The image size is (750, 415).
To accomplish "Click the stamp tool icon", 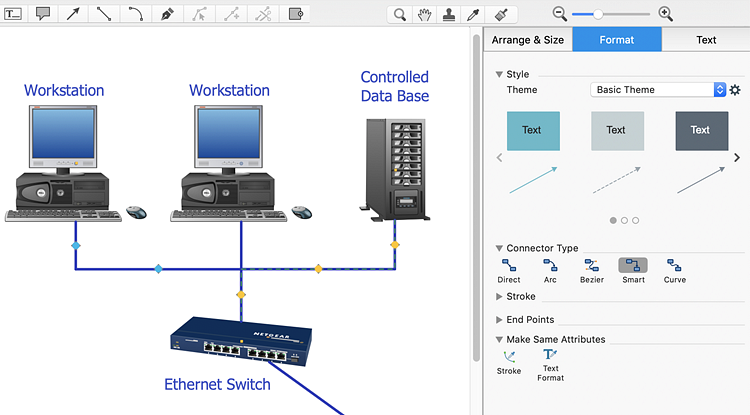I will [449, 15].
